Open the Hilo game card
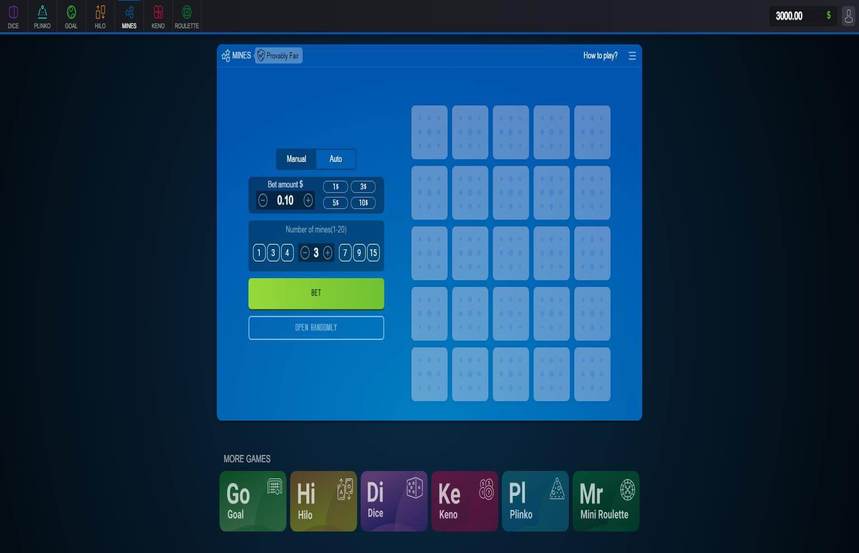Screen dimensions: 859x553 [323, 501]
